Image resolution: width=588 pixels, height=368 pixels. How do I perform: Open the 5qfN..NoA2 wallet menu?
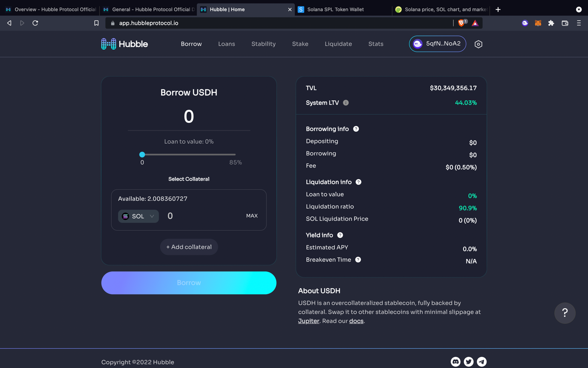pos(437,44)
